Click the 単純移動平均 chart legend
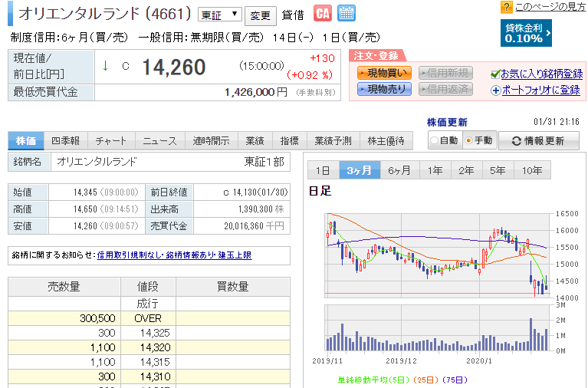588x388 pixels. coord(402,380)
